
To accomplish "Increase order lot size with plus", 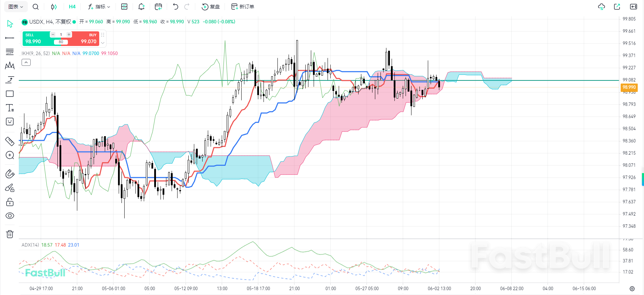I will coord(69,34).
